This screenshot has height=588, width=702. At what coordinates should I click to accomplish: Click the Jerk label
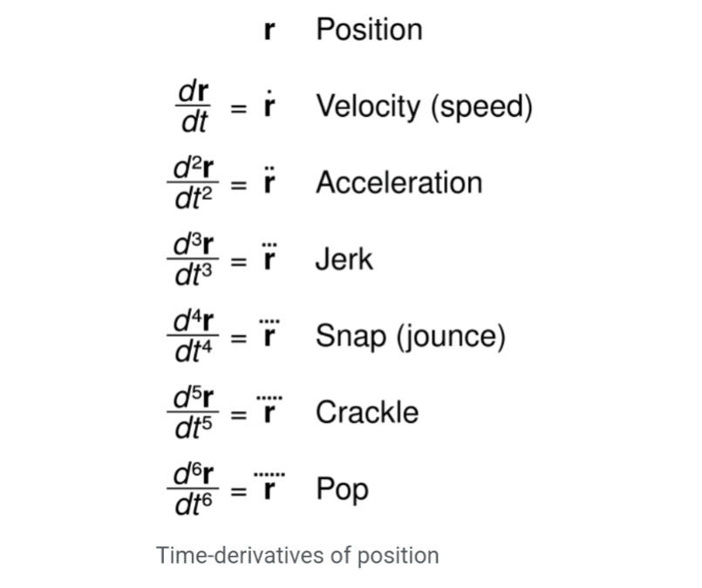coord(344,259)
